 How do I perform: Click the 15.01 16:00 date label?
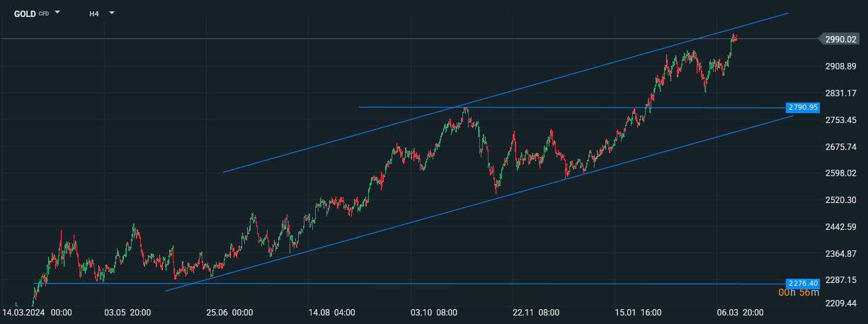point(638,312)
